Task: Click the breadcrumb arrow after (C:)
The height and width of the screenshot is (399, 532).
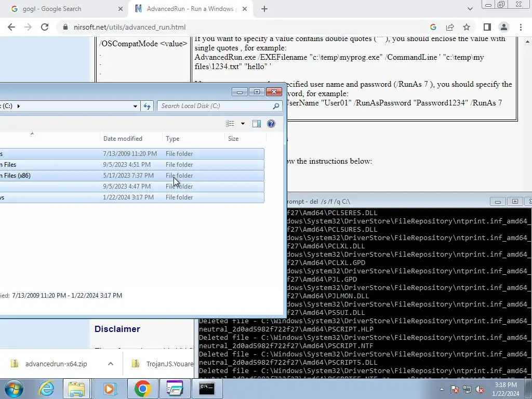Action: tap(18, 106)
